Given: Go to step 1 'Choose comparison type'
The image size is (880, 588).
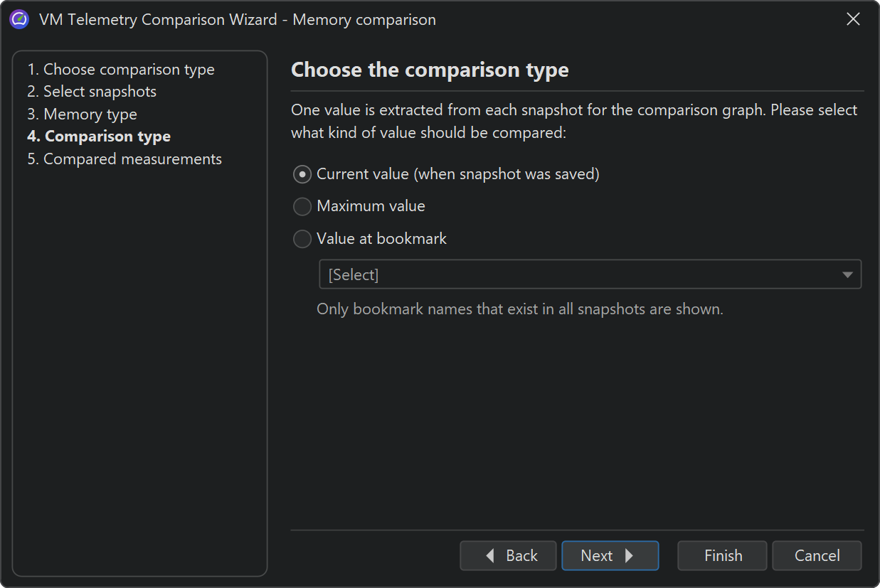Looking at the screenshot, I should pyautogui.click(x=121, y=70).
